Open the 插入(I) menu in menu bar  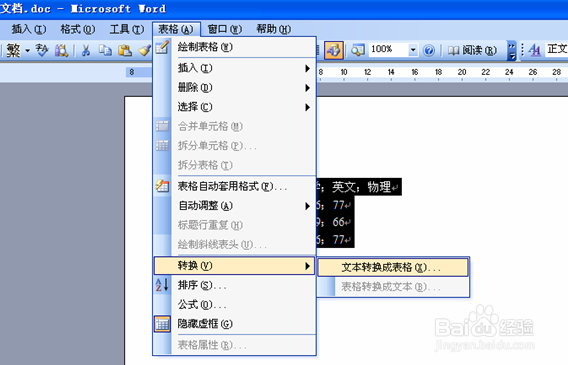point(29,29)
